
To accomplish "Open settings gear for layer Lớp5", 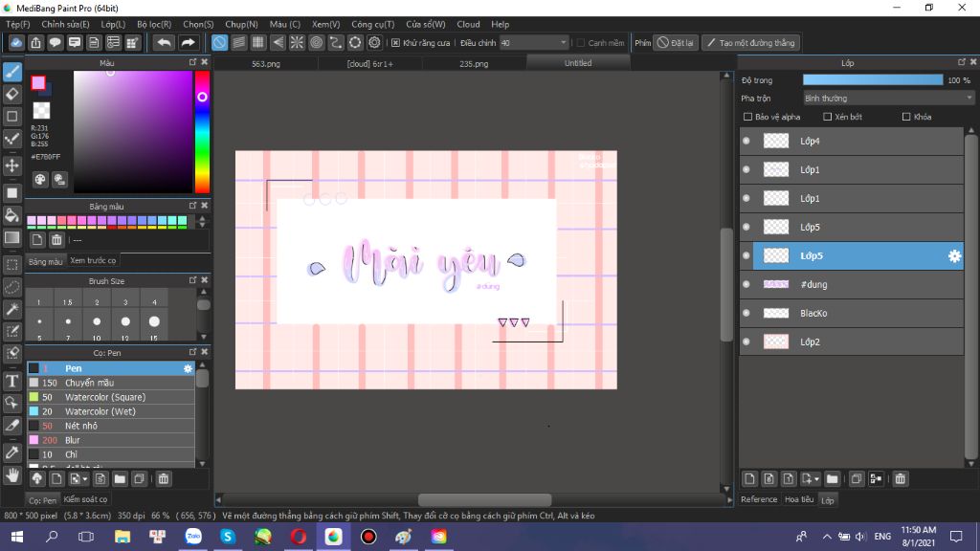I will coord(953,256).
